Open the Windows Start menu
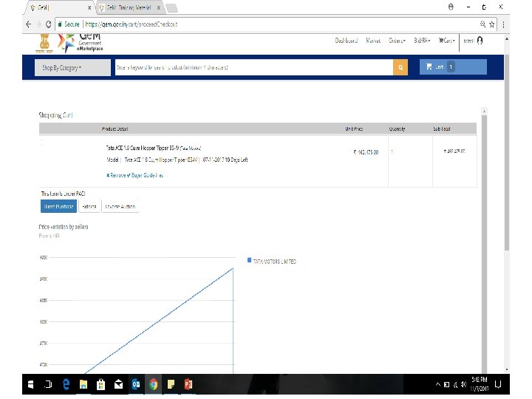 coord(30,384)
